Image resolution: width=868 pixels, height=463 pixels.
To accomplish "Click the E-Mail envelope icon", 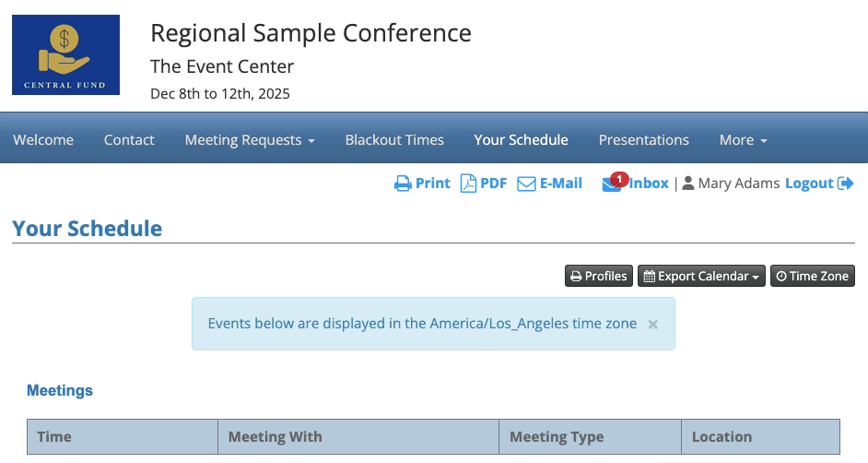I will [x=526, y=184].
